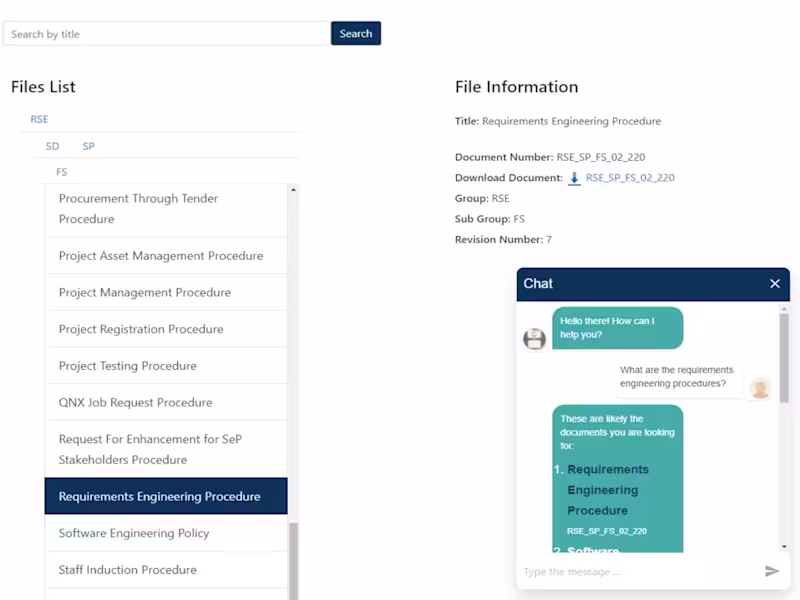Click the download arrow icon beside Download Document

point(574,178)
